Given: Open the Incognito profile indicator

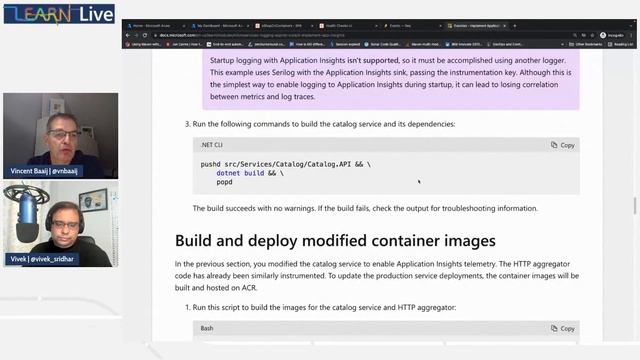Looking at the screenshot, I should click(612, 36).
